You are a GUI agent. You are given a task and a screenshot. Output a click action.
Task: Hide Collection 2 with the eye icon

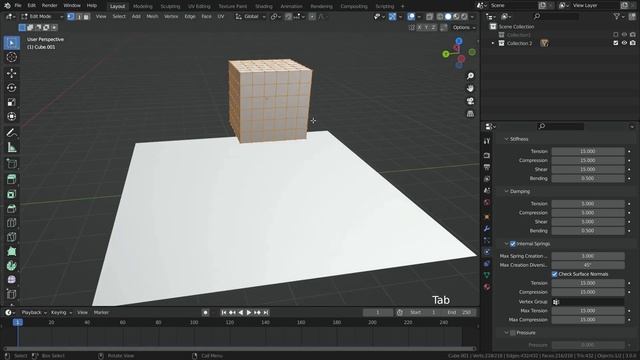pos(624,43)
